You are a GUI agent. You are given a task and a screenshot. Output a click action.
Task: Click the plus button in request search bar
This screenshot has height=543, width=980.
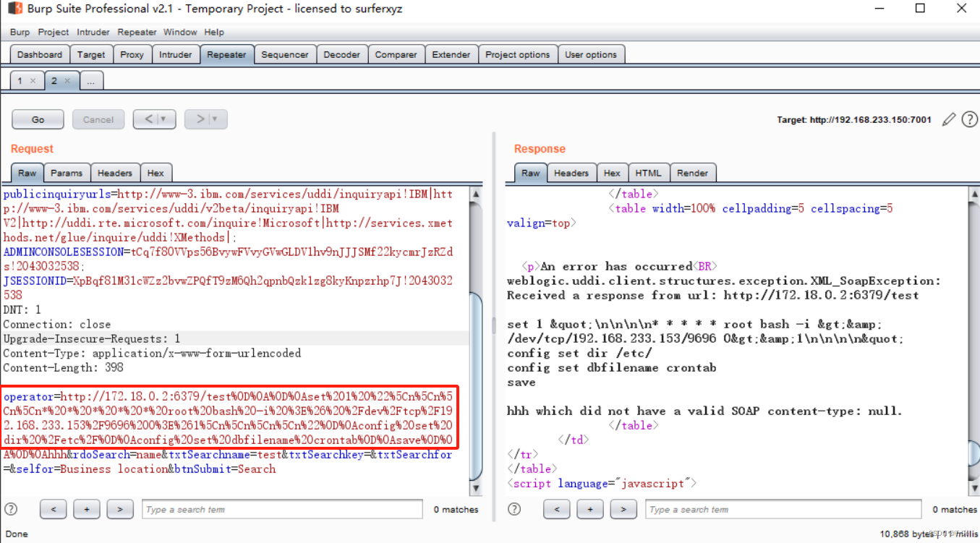pos(87,509)
